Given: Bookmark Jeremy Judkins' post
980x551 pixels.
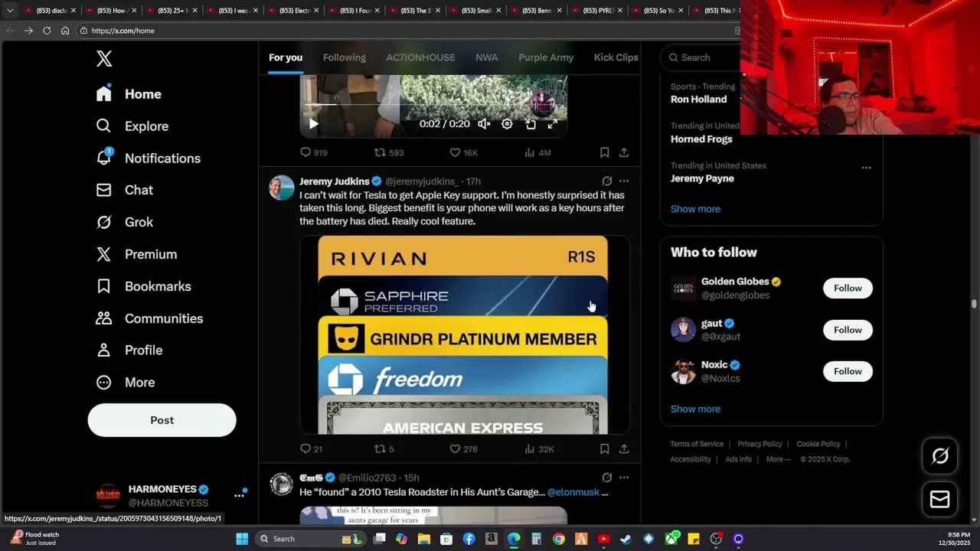Looking at the screenshot, I should coord(604,448).
